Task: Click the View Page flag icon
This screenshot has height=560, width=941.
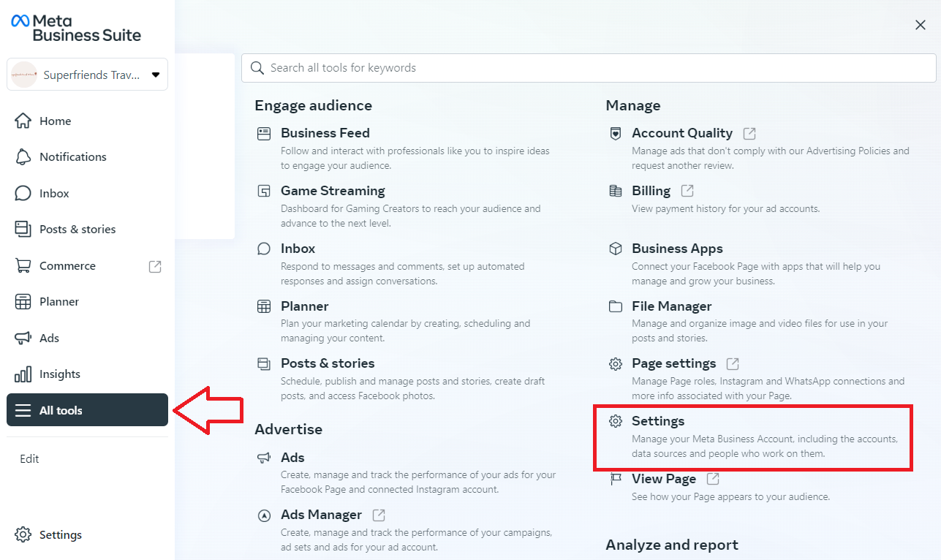Action: [x=616, y=479]
